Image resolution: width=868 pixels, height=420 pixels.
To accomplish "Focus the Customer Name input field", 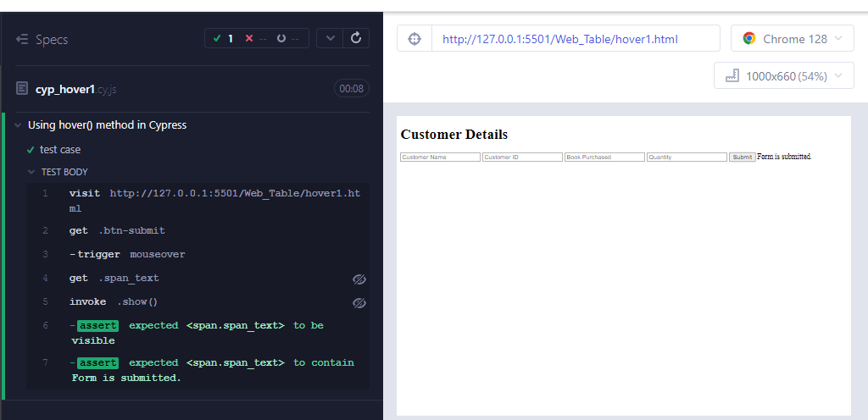I will pos(440,157).
